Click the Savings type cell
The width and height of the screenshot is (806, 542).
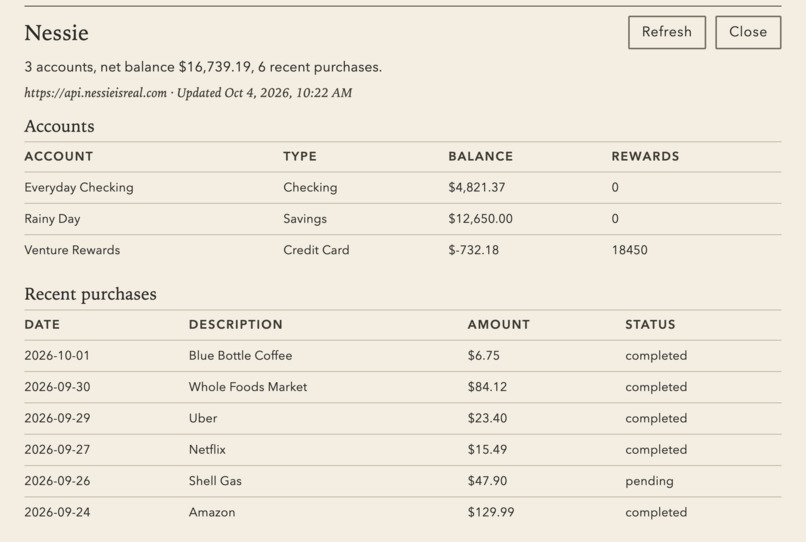point(305,219)
